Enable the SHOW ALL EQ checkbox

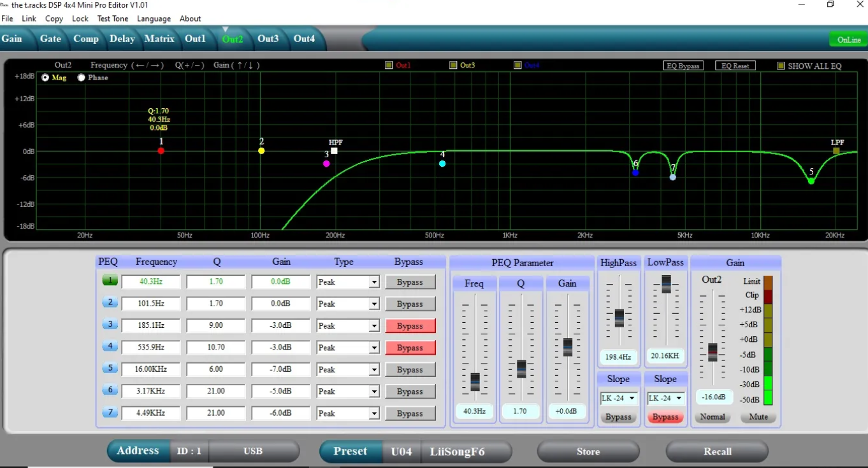[x=781, y=66]
